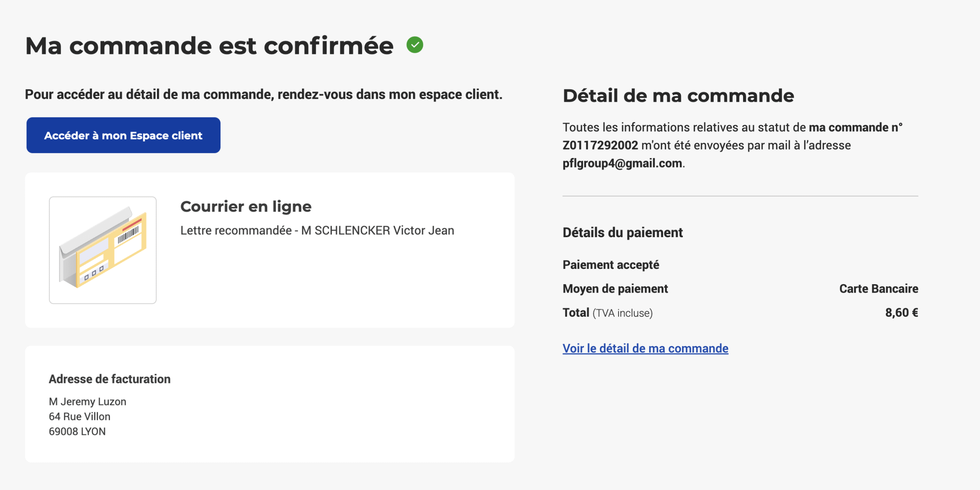Follow the Voir le détail de ma commande link
The height and width of the screenshot is (490, 980).
click(x=645, y=348)
